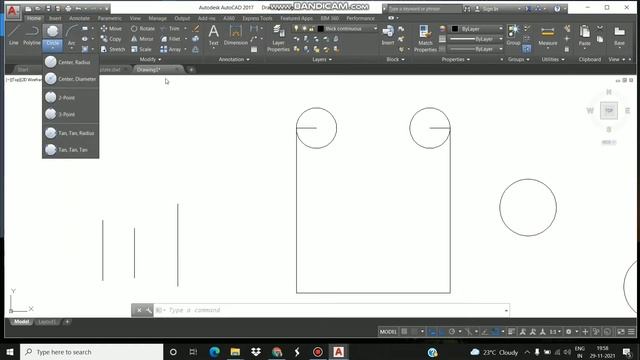
Task: Open the annotation scale 1:1 dropdown
Action: (x=555, y=332)
